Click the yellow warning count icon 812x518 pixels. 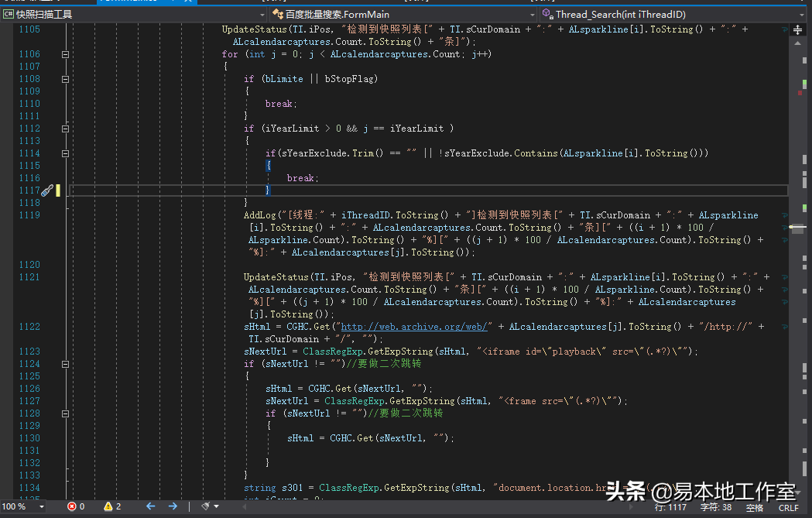108,506
